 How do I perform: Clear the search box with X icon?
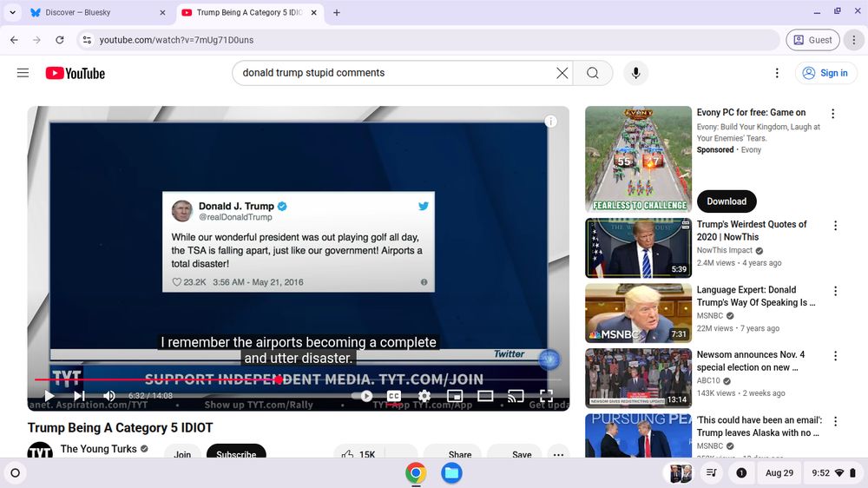pos(562,73)
